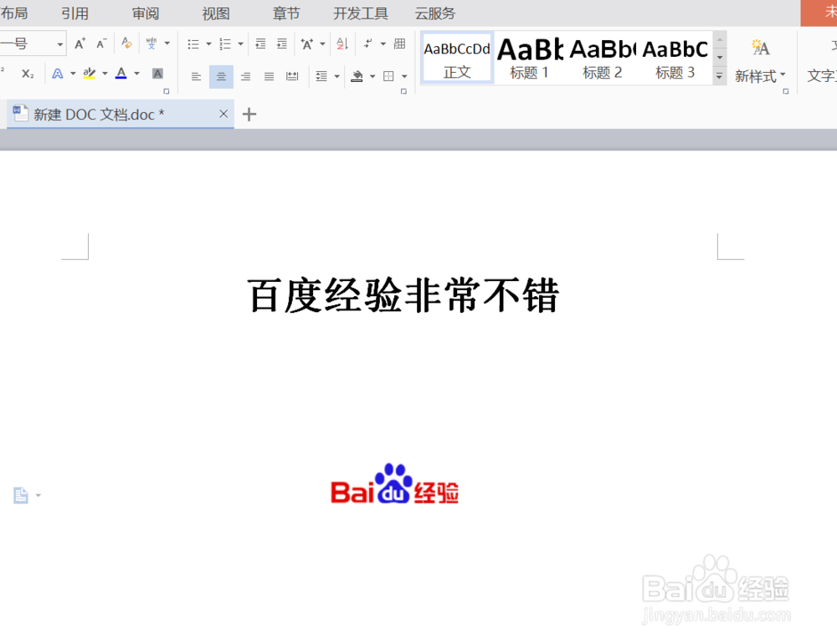Toggle show paragraph marks icon
Image resolution: width=837 pixels, height=644 pixels.
[367, 43]
